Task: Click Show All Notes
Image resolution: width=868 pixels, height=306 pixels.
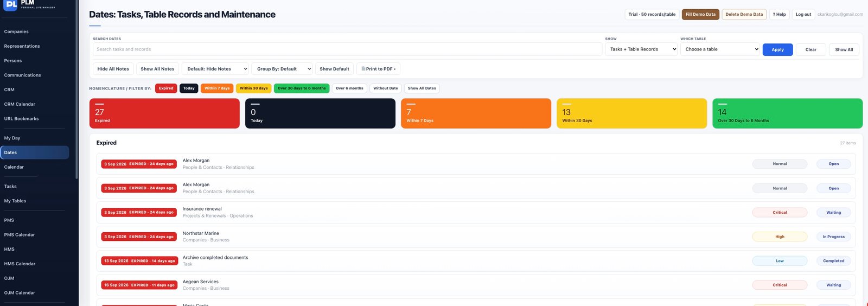Action: 157,69
